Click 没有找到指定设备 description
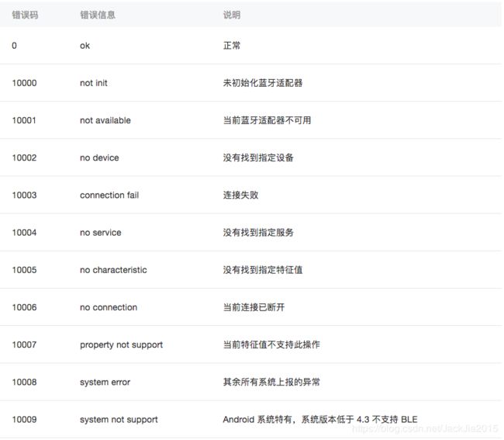This screenshot has width=504, height=440. click(x=258, y=158)
